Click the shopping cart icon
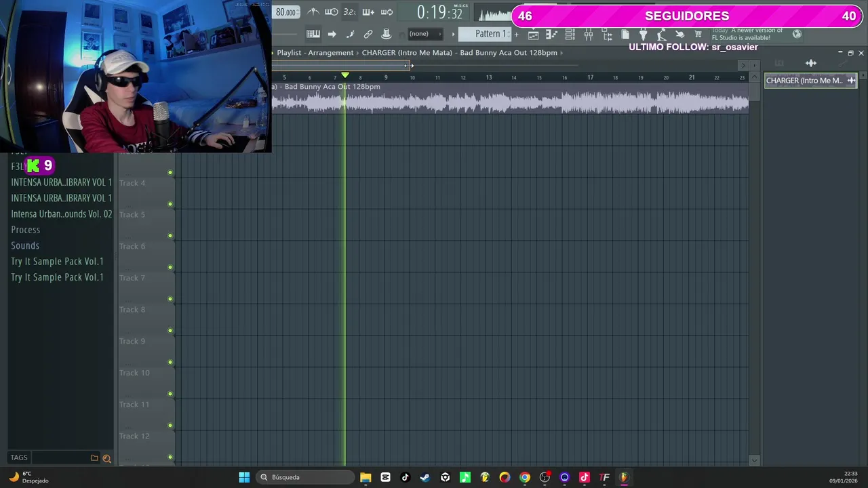This screenshot has width=868, height=488. 698,34
